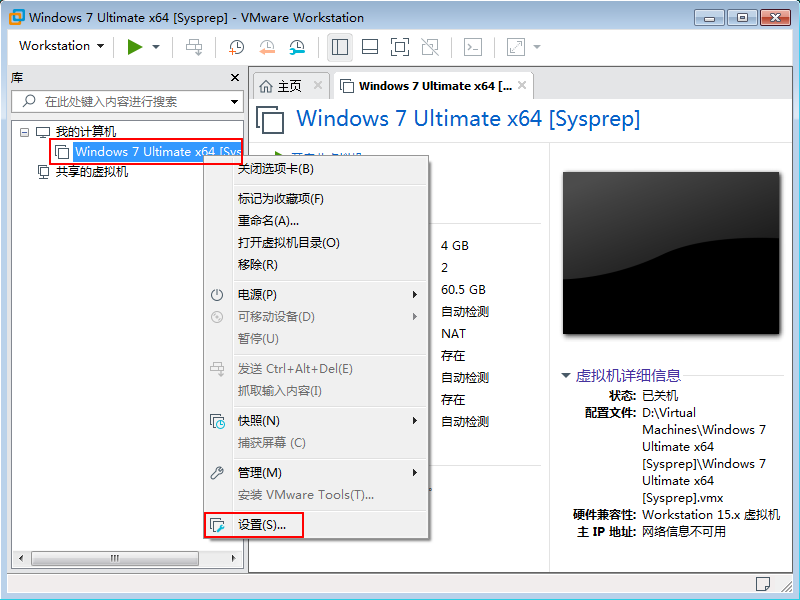Click the message log icon in the status bar

click(763, 583)
